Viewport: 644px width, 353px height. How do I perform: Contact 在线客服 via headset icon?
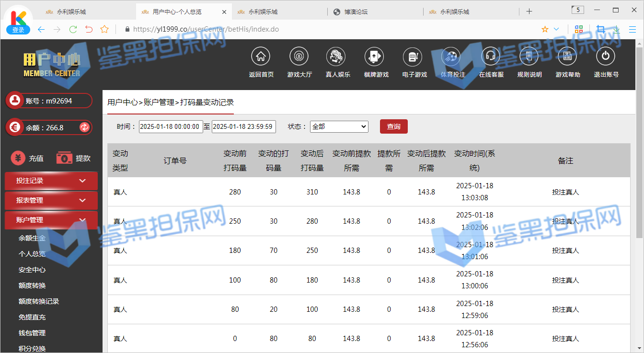491,57
